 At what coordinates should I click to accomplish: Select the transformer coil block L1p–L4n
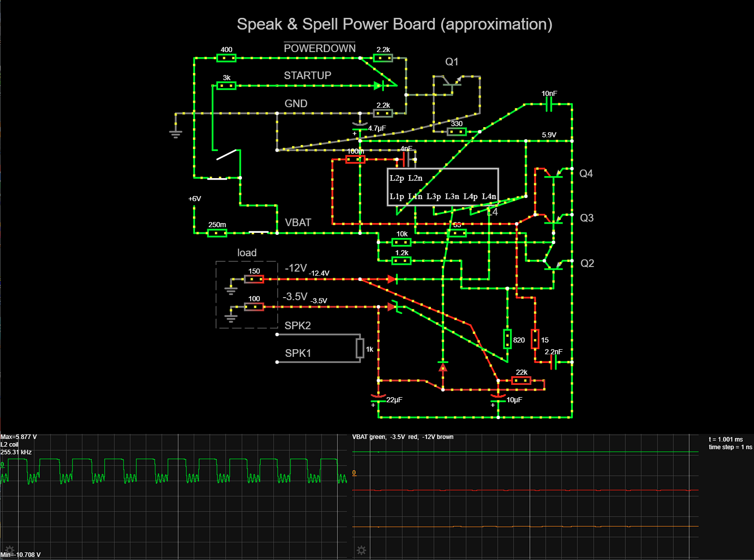[443, 187]
